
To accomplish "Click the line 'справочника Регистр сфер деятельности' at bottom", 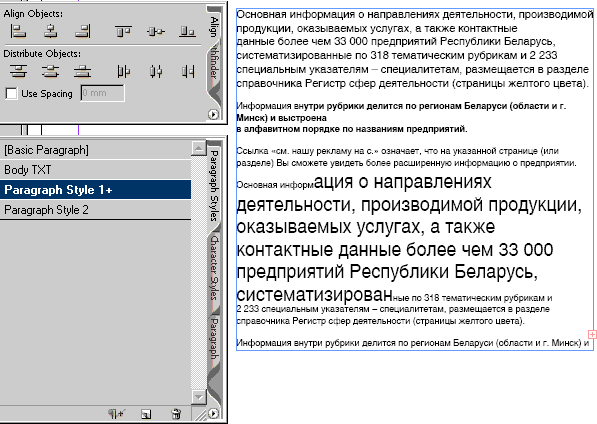I will point(380,321).
